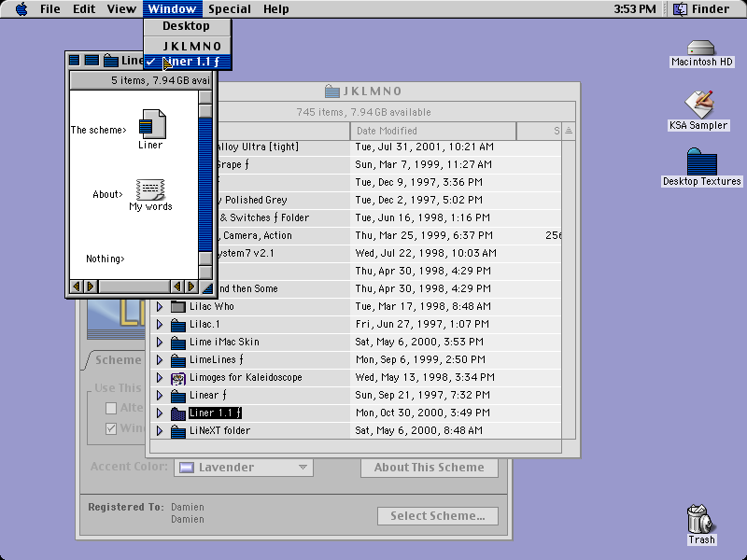The width and height of the screenshot is (747, 560).
Task: Click the 'About>' label in the Liner window
Action: [x=107, y=194]
